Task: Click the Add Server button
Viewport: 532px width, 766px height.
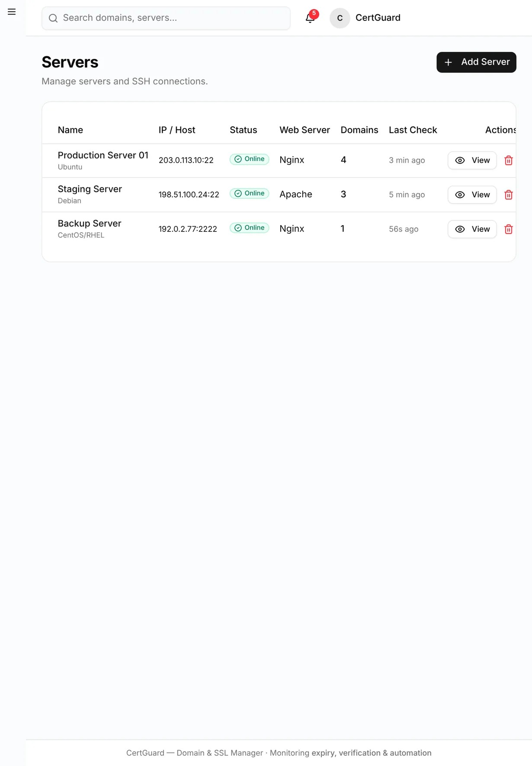Action: pos(476,62)
